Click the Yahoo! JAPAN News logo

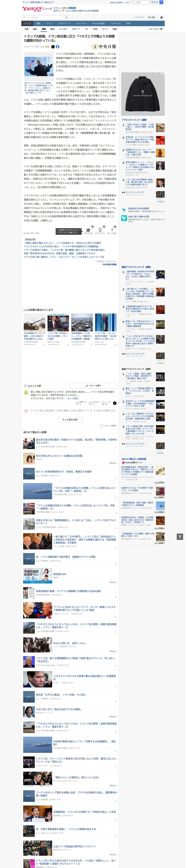pos(37,9)
